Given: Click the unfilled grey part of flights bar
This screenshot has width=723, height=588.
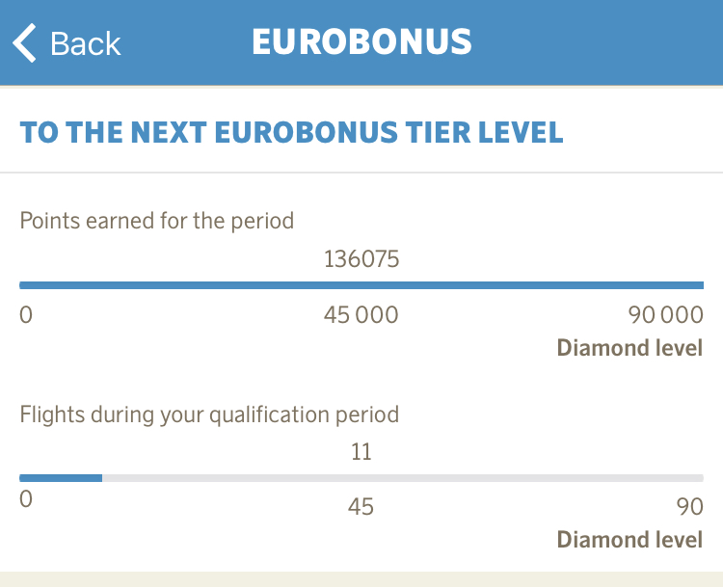Looking at the screenshot, I should (403, 478).
